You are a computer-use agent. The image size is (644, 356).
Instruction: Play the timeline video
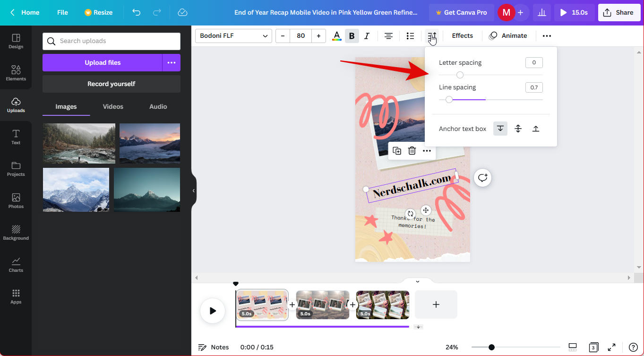213,311
